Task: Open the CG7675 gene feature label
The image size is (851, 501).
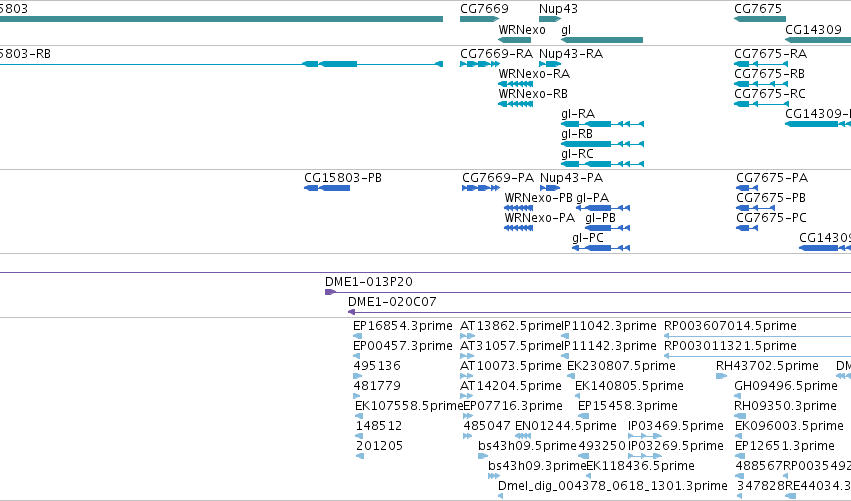Action: pyautogui.click(x=758, y=9)
